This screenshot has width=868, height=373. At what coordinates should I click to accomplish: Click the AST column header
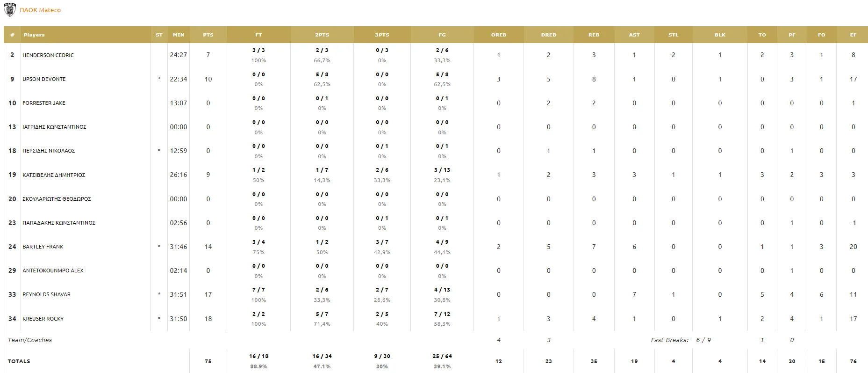tap(634, 35)
